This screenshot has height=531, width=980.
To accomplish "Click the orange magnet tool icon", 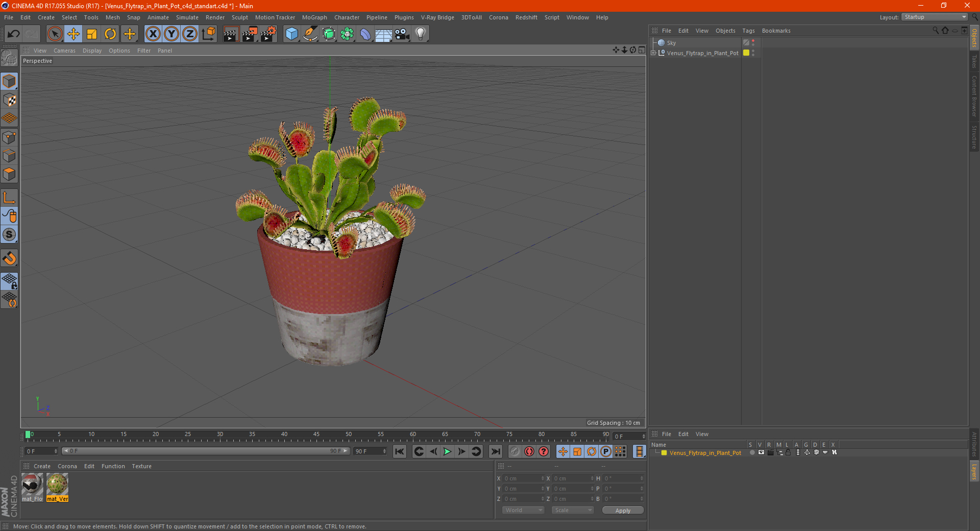I will pos(9,258).
